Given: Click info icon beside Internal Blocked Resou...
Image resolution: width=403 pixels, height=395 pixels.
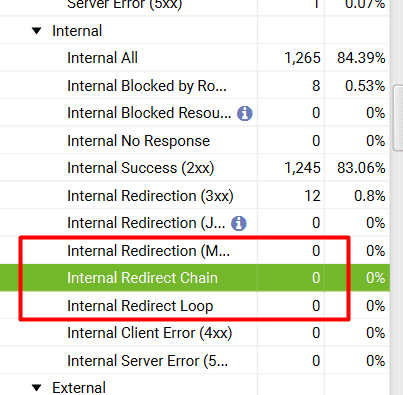Looking at the screenshot, I should pyautogui.click(x=245, y=113).
